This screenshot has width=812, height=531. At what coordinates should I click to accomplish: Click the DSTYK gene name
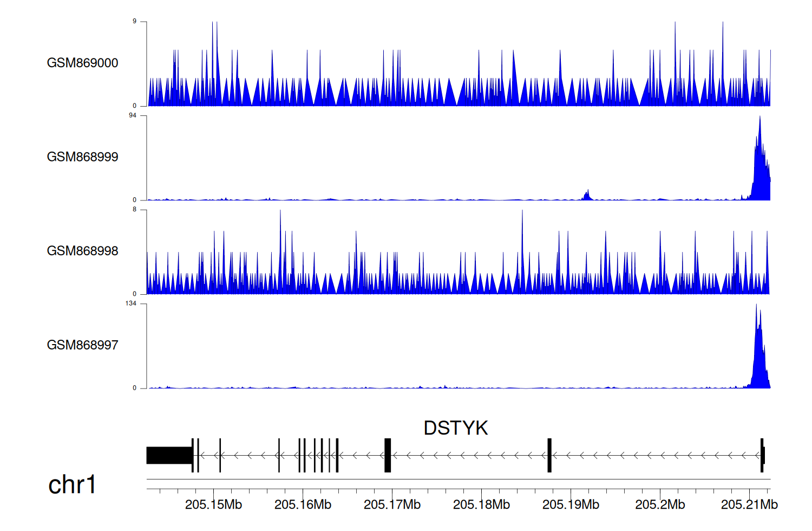[455, 428]
